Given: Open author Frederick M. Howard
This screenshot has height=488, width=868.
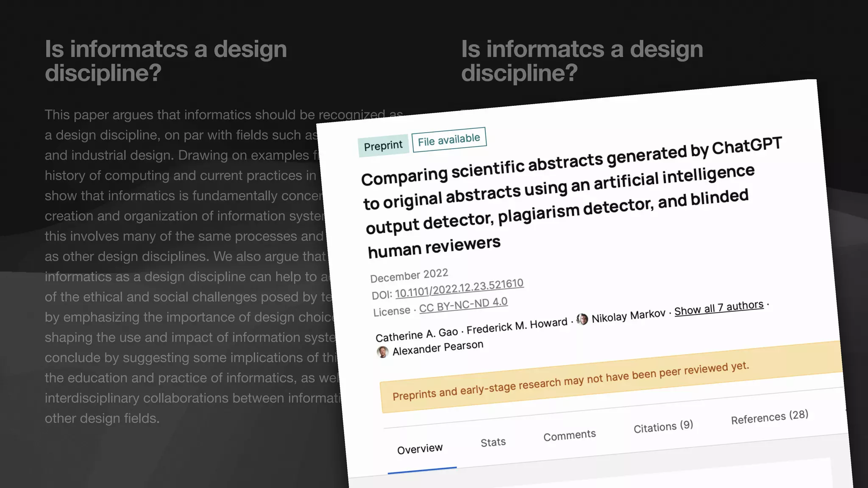Looking at the screenshot, I should click(517, 325).
